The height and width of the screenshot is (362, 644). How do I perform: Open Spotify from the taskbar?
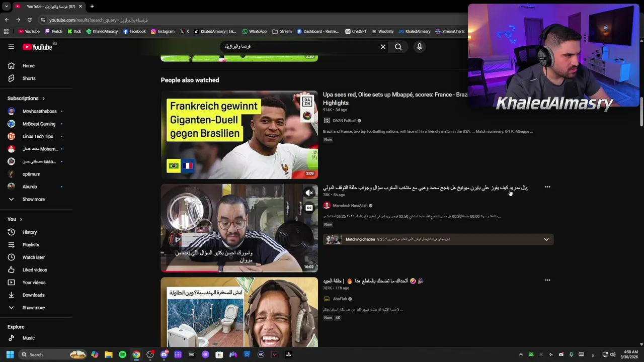(122, 354)
